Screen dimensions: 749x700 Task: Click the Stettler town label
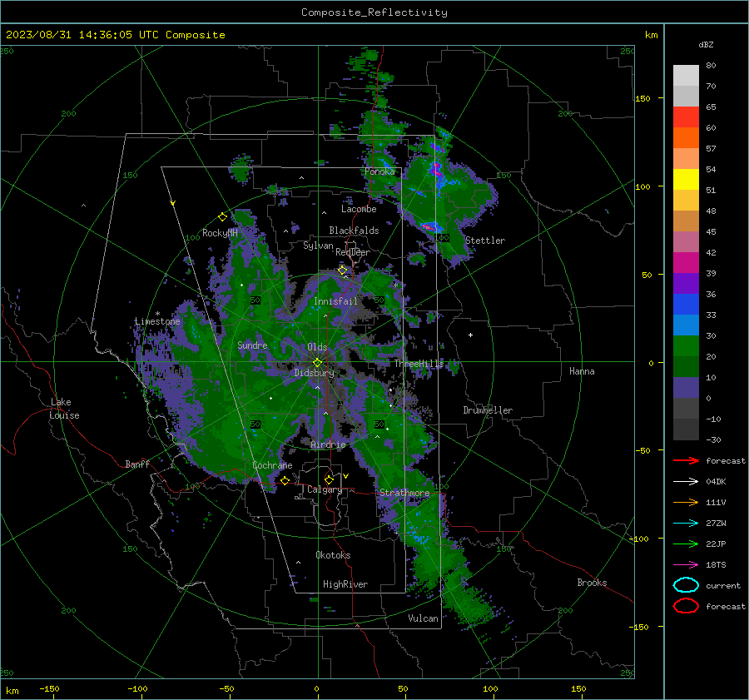tap(485, 241)
